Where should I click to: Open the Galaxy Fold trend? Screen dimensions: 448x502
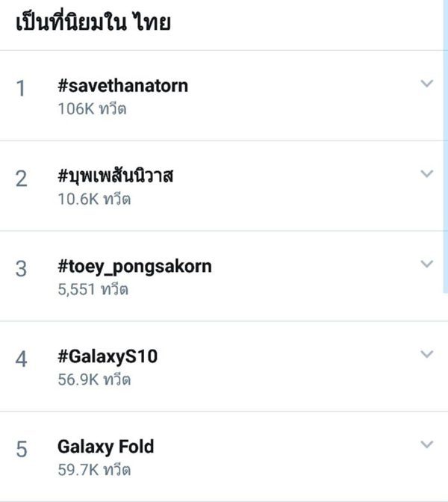click(105, 447)
